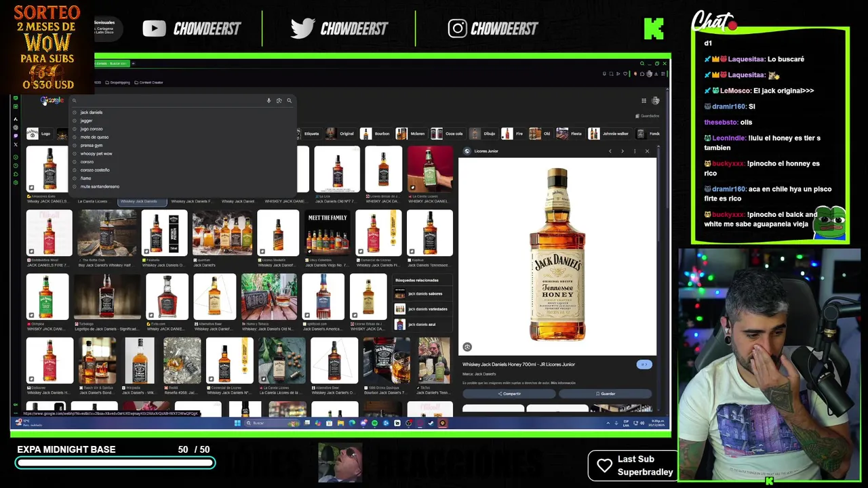Click the browser toolbar downloads icon
The height and width of the screenshot is (488, 868).
click(656, 74)
